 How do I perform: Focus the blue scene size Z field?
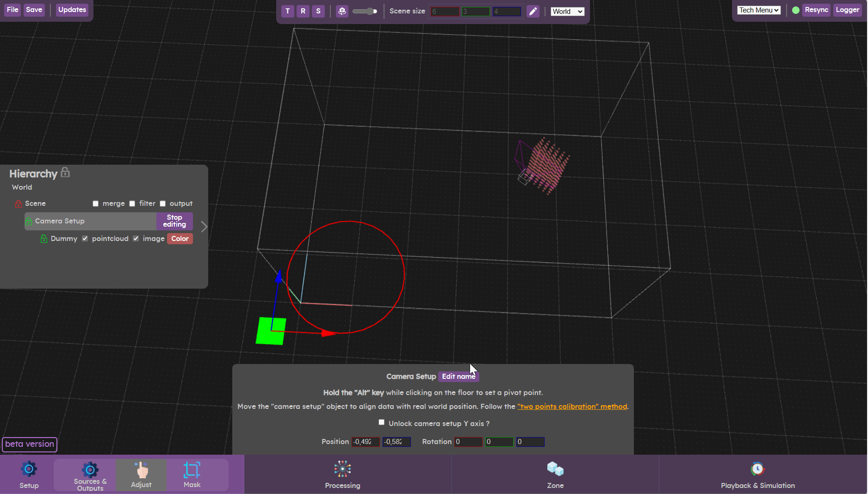tap(507, 12)
